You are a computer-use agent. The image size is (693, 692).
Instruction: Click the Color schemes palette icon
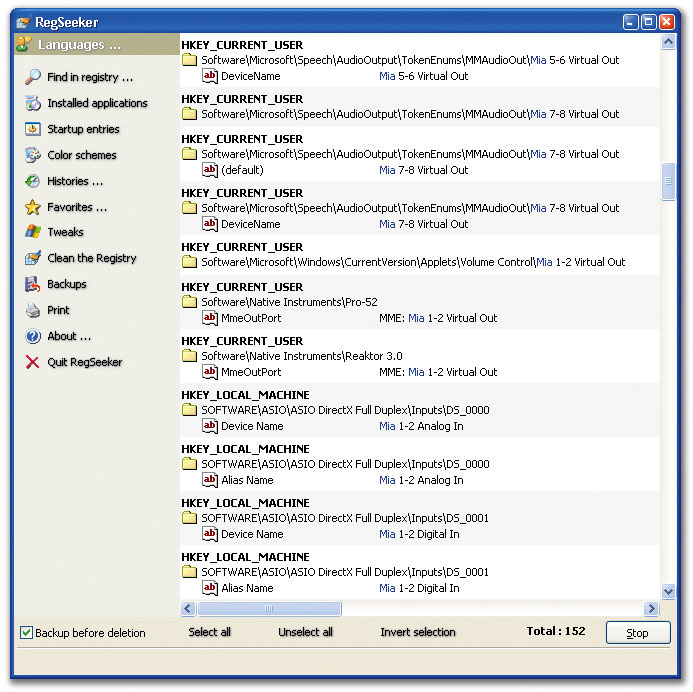pyautogui.click(x=33, y=155)
